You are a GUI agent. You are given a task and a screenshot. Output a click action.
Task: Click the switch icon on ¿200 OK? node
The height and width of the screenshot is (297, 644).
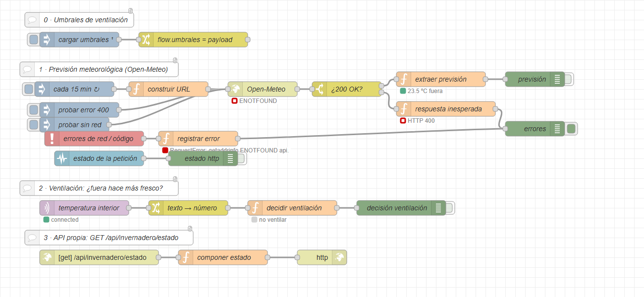click(320, 89)
